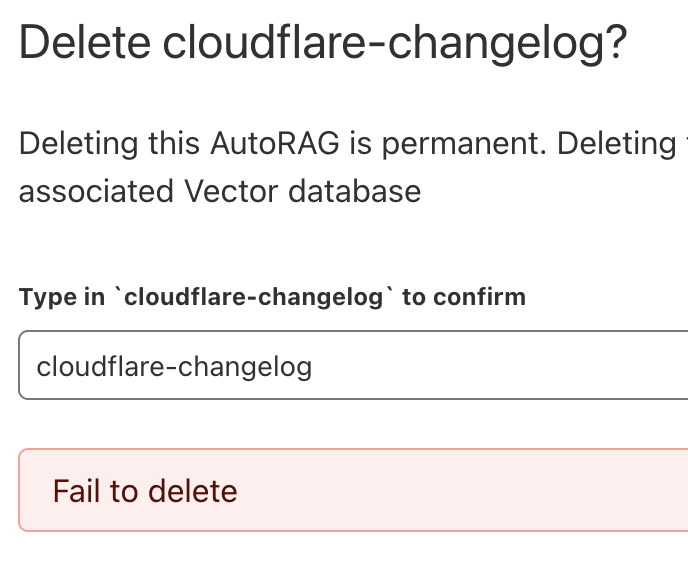Click "cloudflare-changelog?" in the dialog heading
The image size is (688, 564).
point(394,43)
